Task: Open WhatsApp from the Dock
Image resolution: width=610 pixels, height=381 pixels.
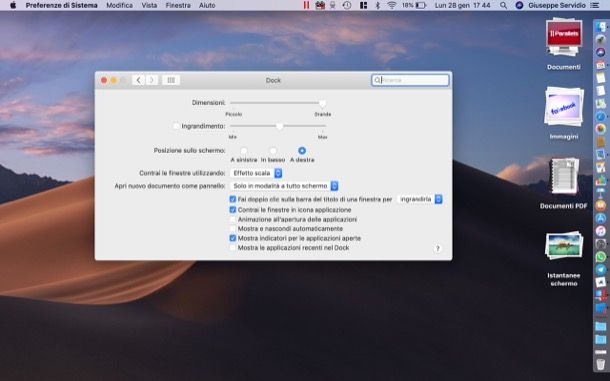Action: point(601,257)
